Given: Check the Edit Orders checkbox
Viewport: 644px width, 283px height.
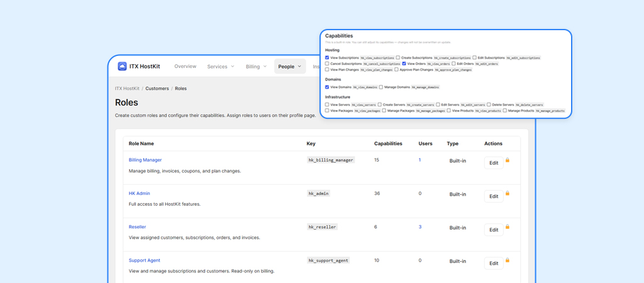Looking at the screenshot, I should [x=453, y=64].
